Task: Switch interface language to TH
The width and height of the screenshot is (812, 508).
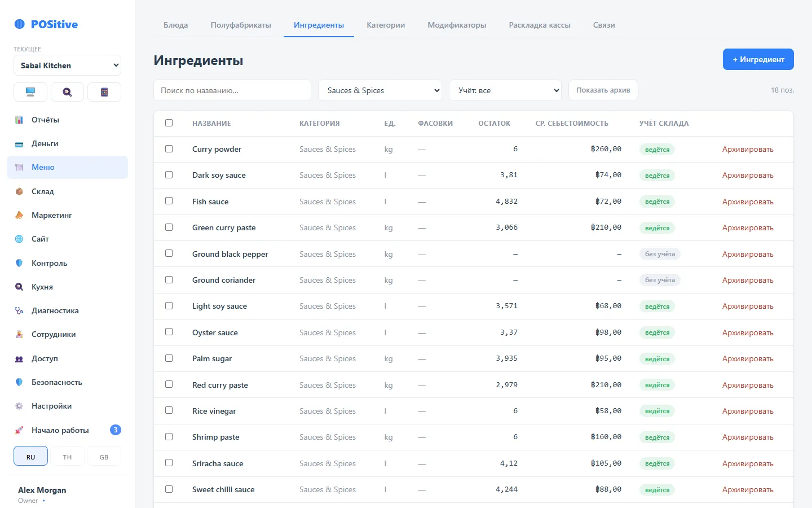Action: coord(67,457)
